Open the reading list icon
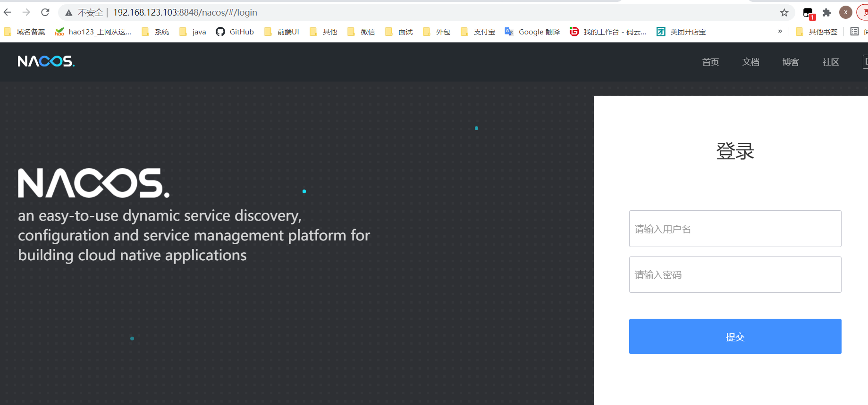This screenshot has height=405, width=868. pos(854,32)
